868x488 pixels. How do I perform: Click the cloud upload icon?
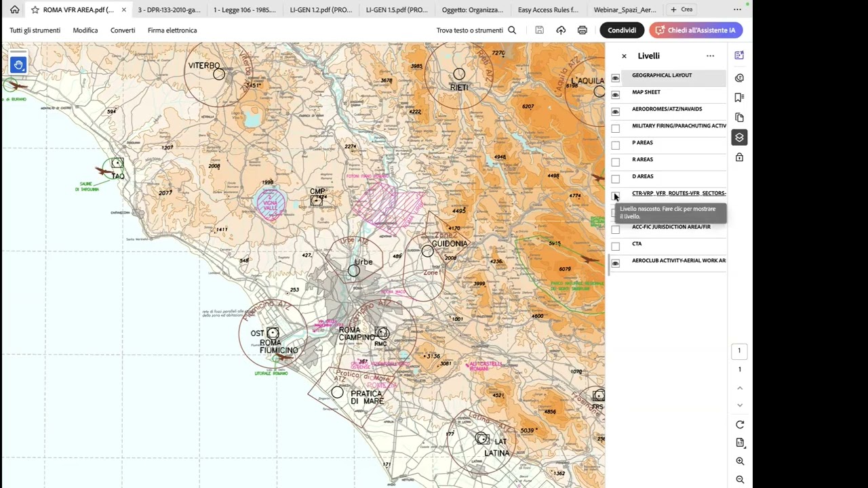pyautogui.click(x=561, y=30)
